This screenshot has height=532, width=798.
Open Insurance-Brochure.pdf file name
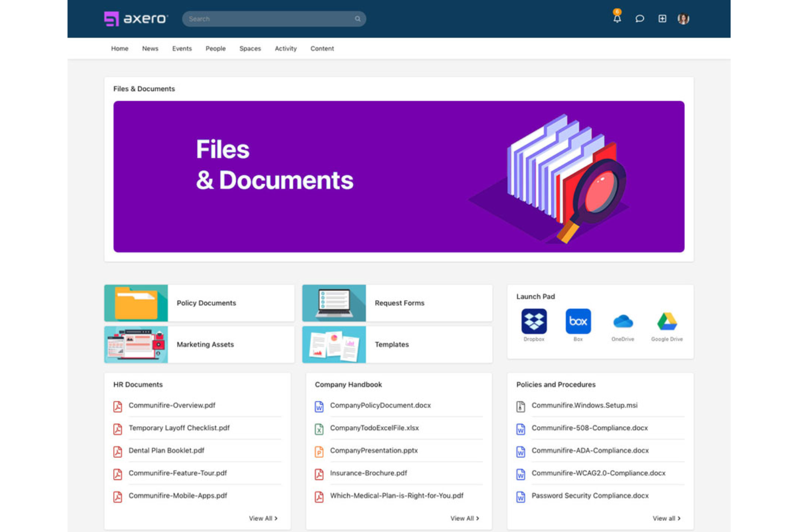click(369, 473)
